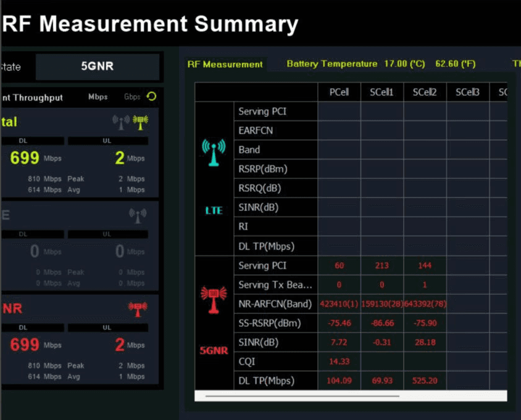Click the NR-ARFCN(Band) row label
Screen dimensions: 521x420
(275, 304)
